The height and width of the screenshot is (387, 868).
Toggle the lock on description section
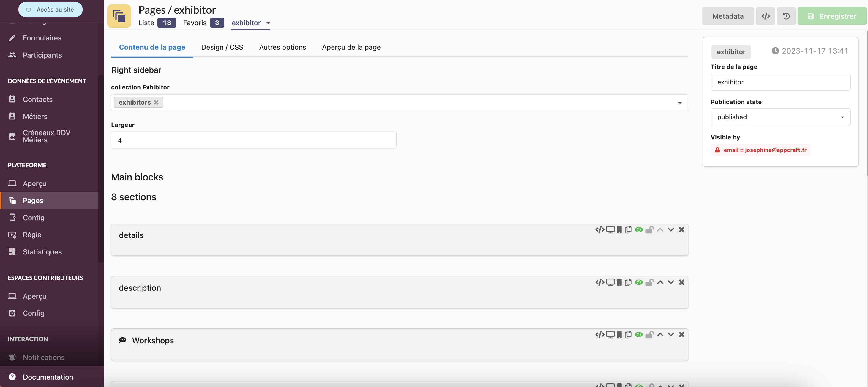pyautogui.click(x=649, y=282)
